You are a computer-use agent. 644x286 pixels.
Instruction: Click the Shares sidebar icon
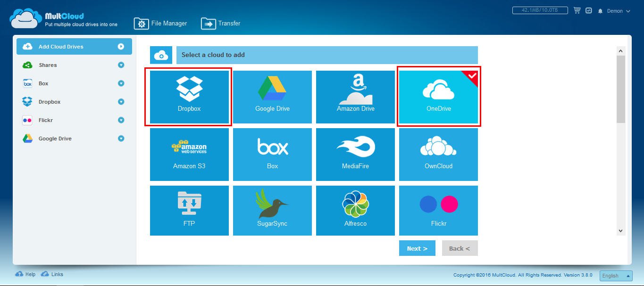pyautogui.click(x=27, y=65)
